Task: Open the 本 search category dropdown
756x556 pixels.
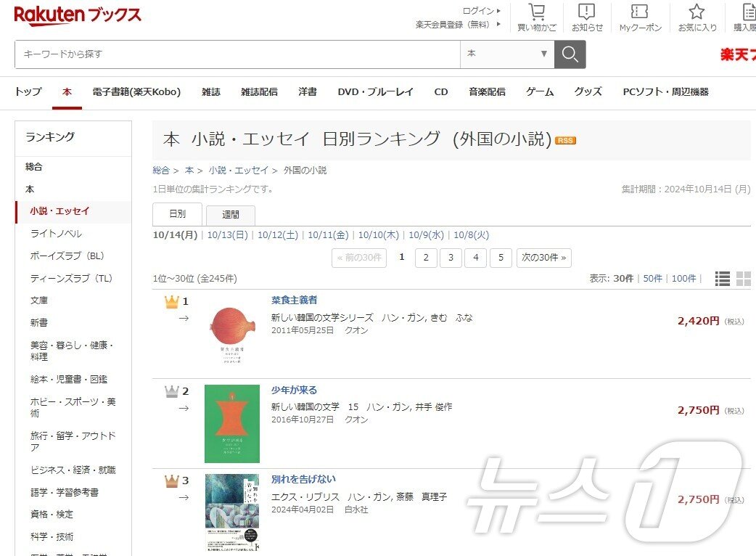Action: (507, 54)
